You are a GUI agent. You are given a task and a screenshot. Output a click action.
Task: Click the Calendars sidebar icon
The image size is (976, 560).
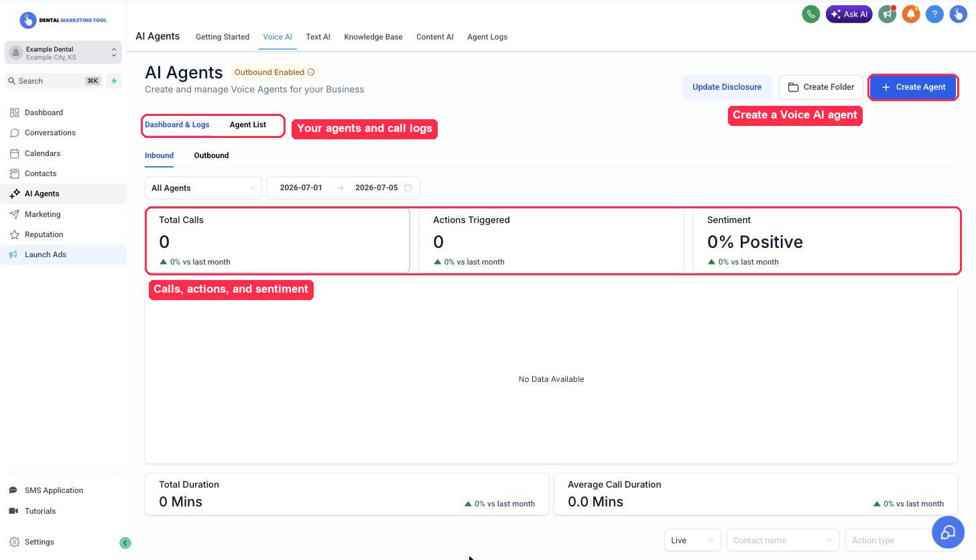[x=15, y=153]
